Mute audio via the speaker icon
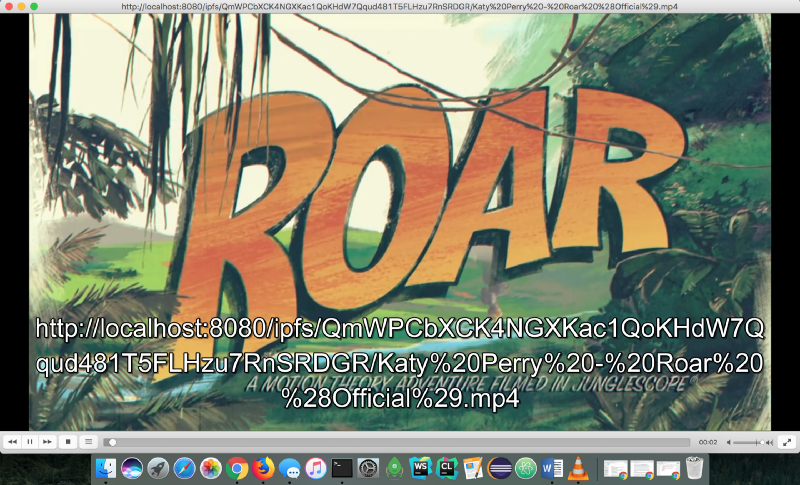 click(x=729, y=442)
